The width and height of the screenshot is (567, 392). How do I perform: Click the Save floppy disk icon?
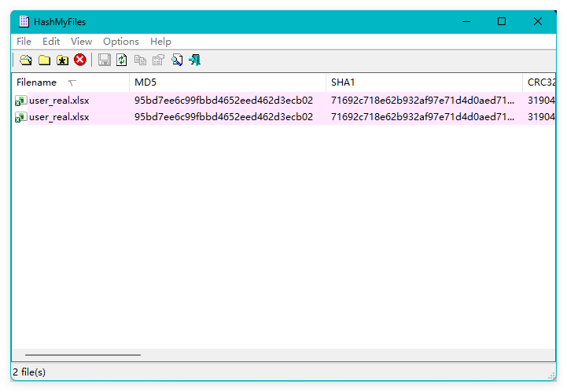tap(105, 60)
